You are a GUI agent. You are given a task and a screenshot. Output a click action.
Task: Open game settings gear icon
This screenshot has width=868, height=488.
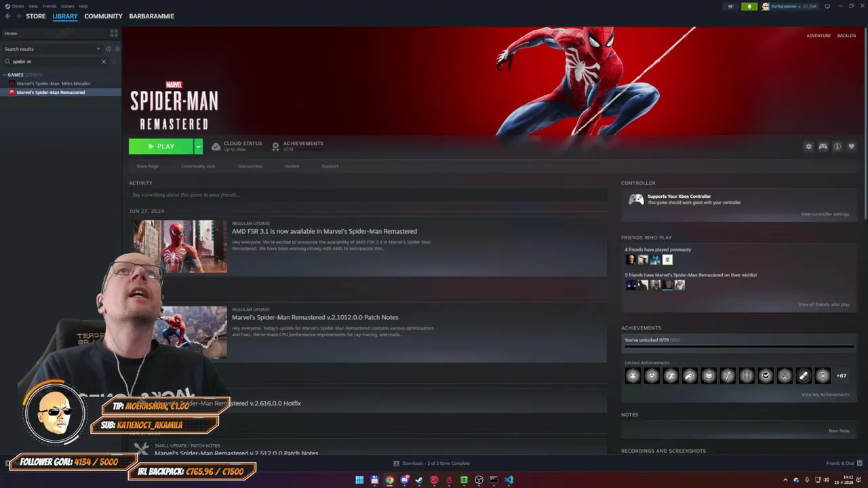click(x=808, y=146)
